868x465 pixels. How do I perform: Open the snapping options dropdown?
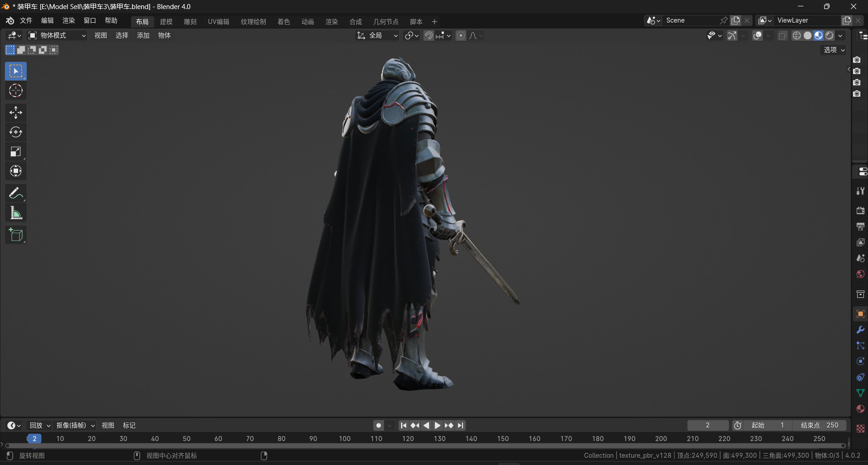[443, 36]
